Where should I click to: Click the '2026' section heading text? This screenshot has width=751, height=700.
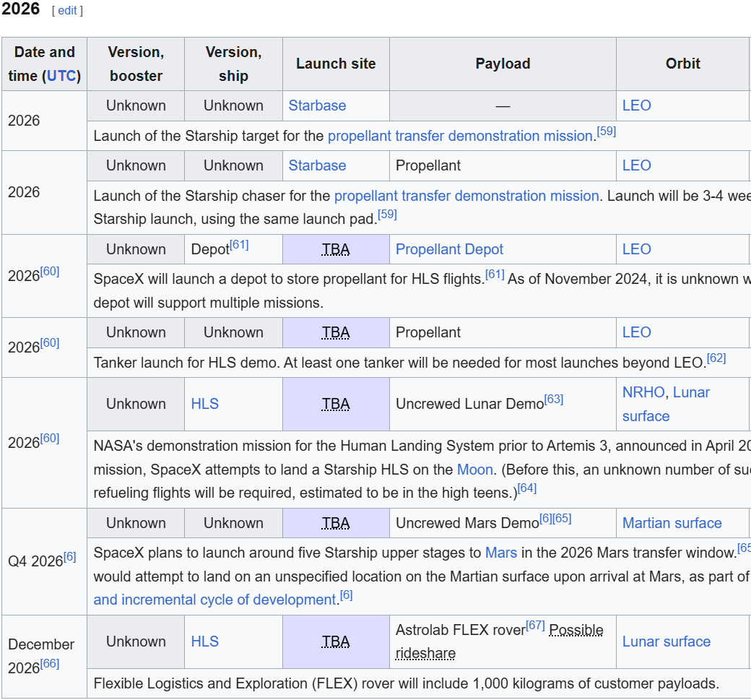tap(21, 9)
